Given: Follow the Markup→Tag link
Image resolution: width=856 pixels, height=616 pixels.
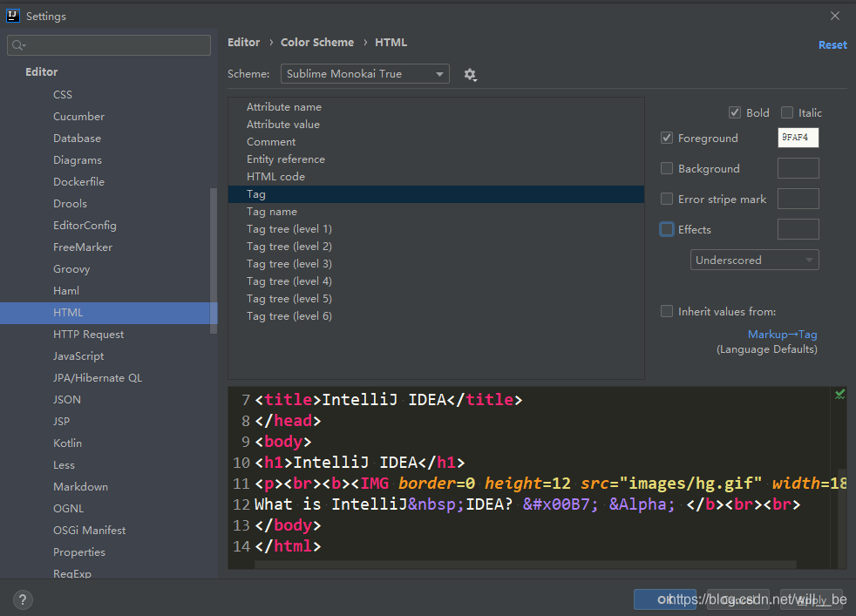Looking at the screenshot, I should click(x=782, y=334).
